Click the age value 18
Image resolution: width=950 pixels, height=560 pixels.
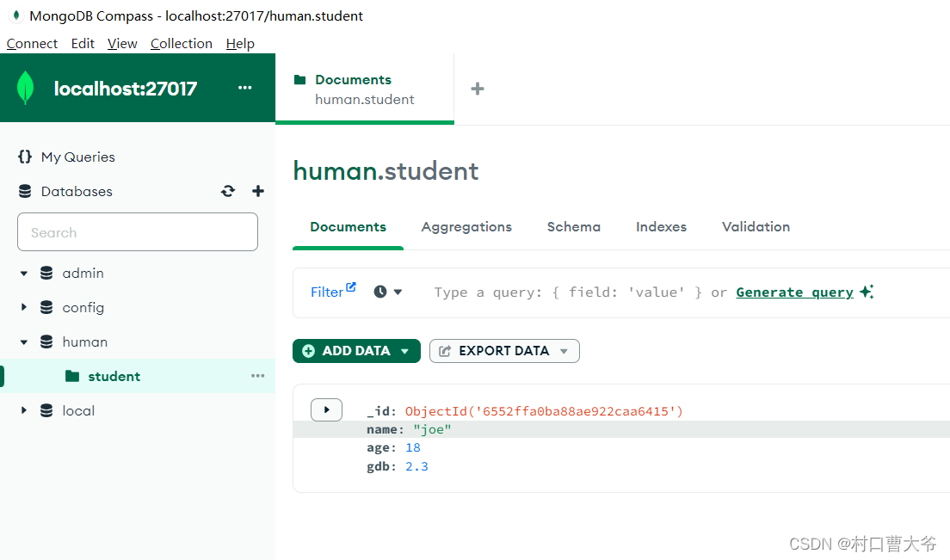pos(412,447)
